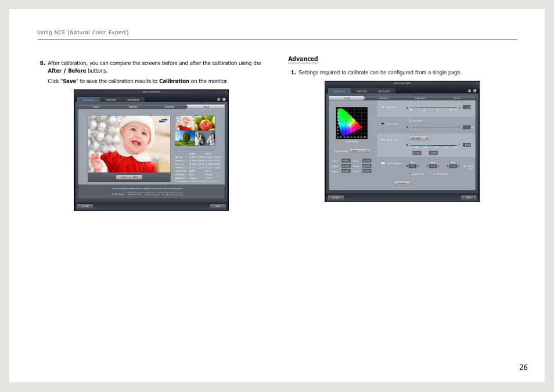Switch to Verification tab in right window
554x392 pixels.
[384, 91]
